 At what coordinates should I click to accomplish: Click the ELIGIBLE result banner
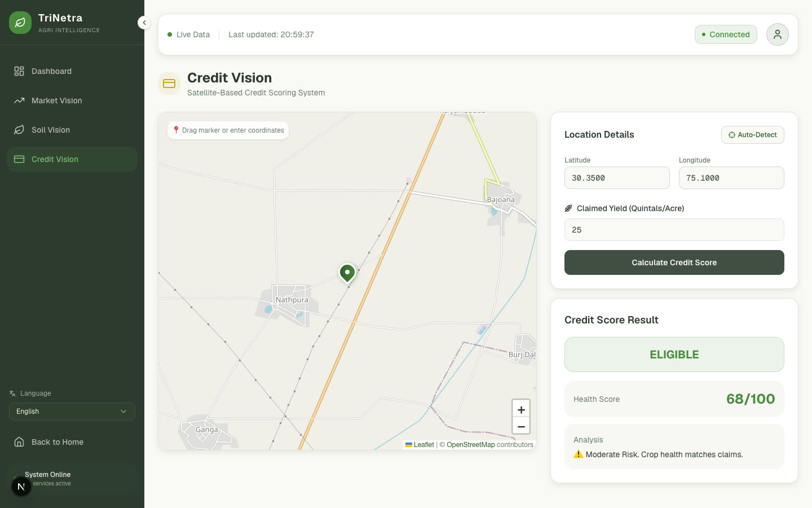(x=674, y=354)
